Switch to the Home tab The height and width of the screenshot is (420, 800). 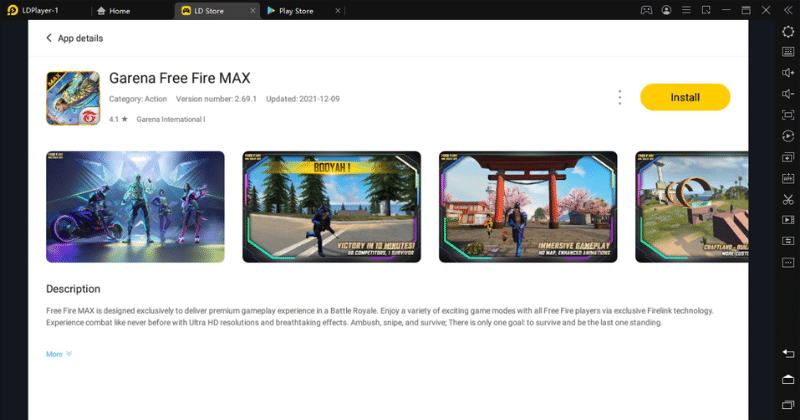(x=113, y=11)
